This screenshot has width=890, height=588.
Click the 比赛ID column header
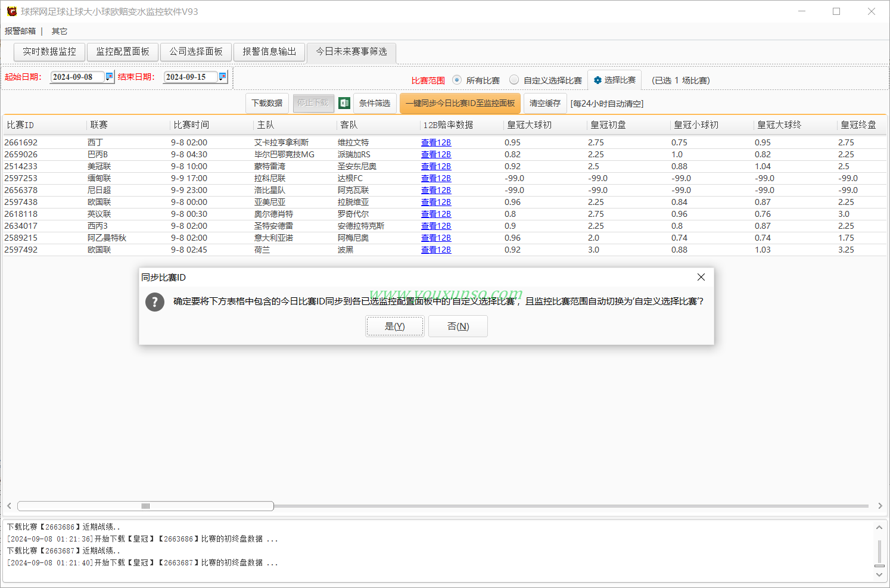pyautogui.click(x=45, y=125)
